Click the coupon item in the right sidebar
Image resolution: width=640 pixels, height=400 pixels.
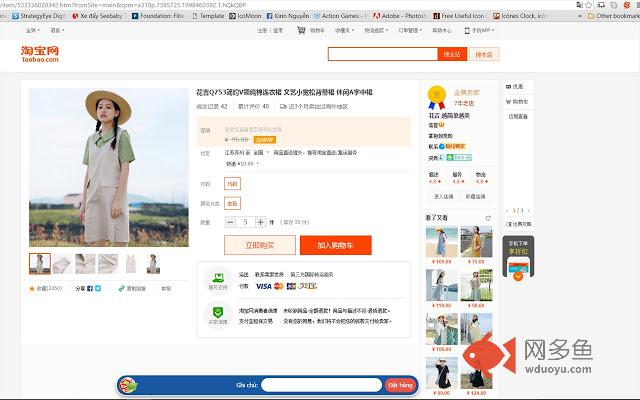(x=514, y=87)
